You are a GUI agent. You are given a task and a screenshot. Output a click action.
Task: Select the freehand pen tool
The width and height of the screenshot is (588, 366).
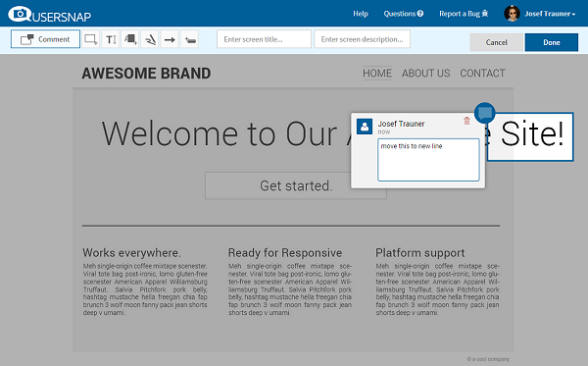click(x=150, y=39)
